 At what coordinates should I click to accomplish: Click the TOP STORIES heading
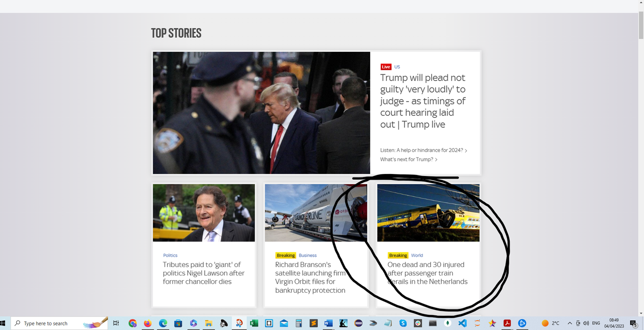[176, 33]
